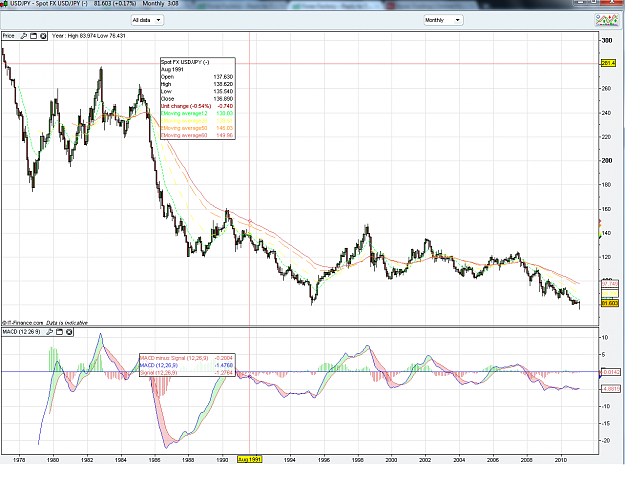Click the -4.8815 MACD axis value tag

coord(611,388)
